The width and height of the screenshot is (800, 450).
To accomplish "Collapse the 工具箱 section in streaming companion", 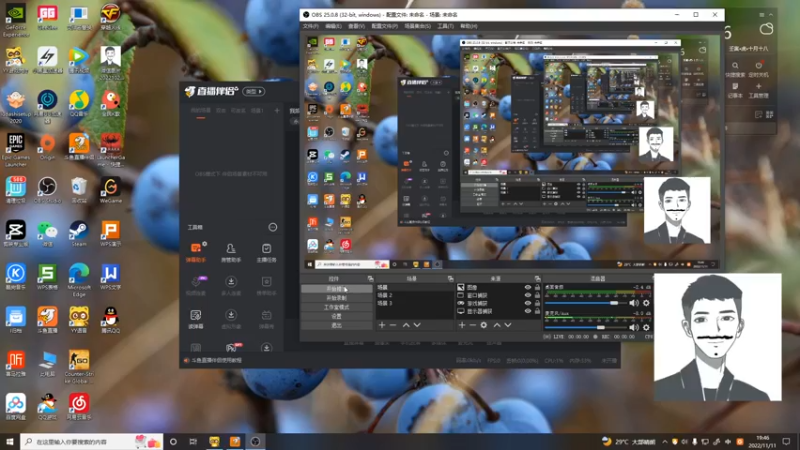I will 273,227.
